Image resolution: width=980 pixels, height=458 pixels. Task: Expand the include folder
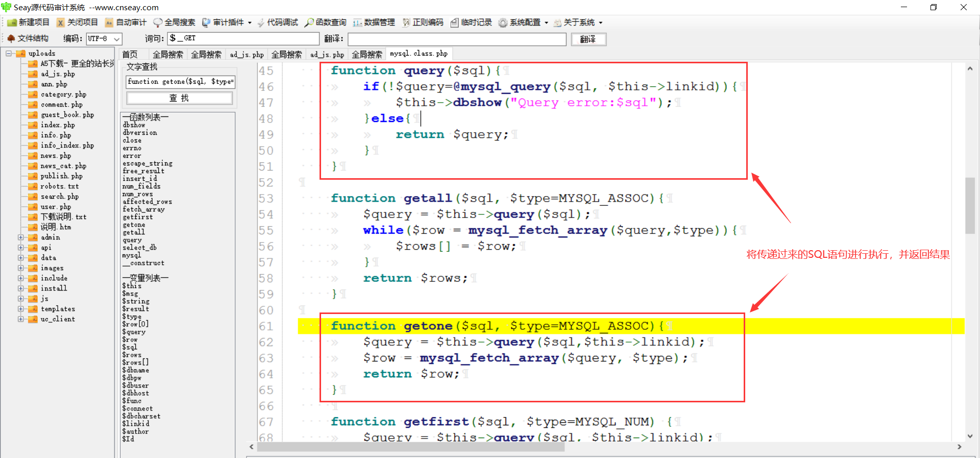click(21, 278)
